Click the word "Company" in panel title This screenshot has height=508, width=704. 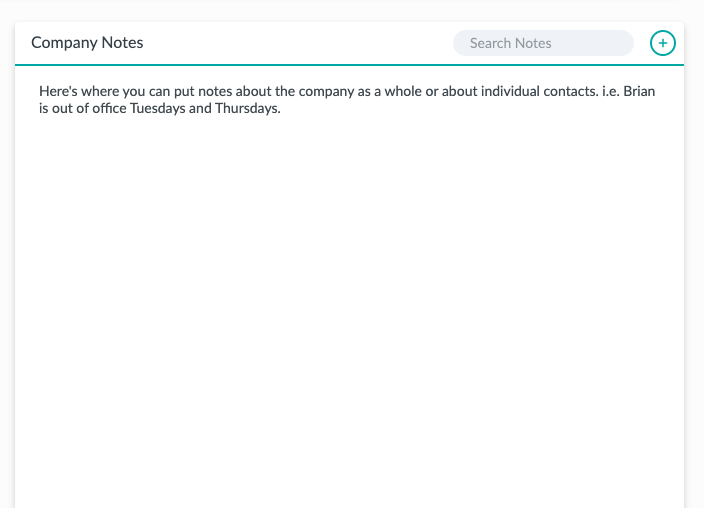(64, 43)
